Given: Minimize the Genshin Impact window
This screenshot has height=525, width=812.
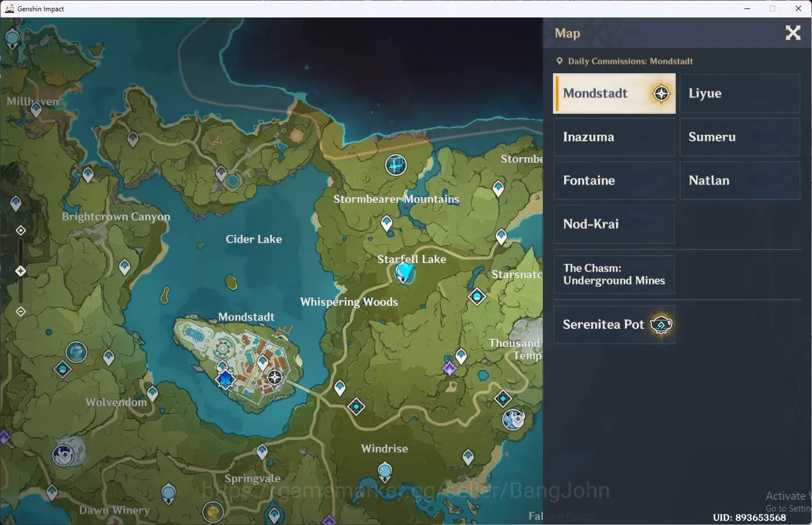Looking at the screenshot, I should coord(747,8).
